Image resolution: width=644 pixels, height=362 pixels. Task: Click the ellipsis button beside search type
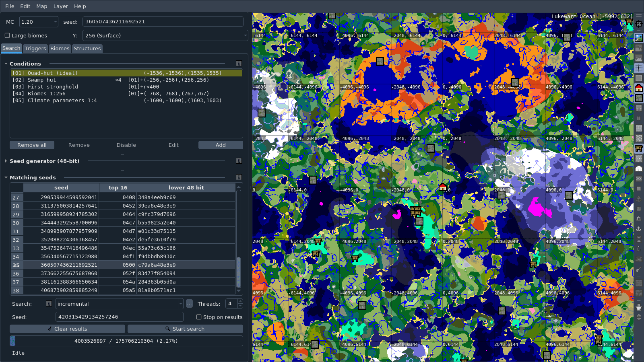pyautogui.click(x=189, y=304)
